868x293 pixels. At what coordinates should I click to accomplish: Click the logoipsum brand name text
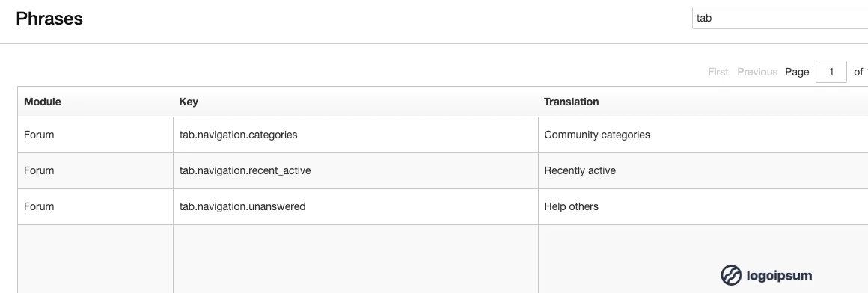(x=779, y=275)
